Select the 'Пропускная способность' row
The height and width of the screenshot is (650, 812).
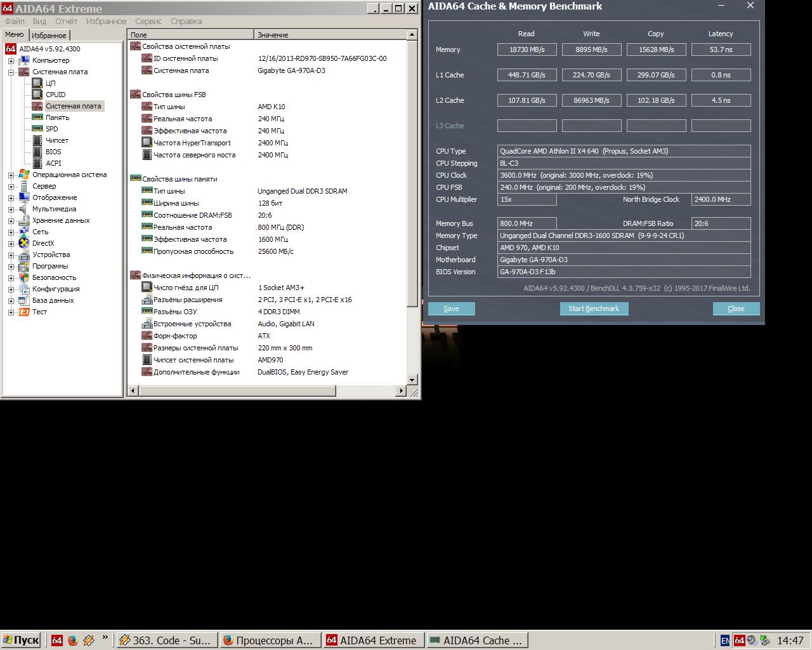coord(267,251)
